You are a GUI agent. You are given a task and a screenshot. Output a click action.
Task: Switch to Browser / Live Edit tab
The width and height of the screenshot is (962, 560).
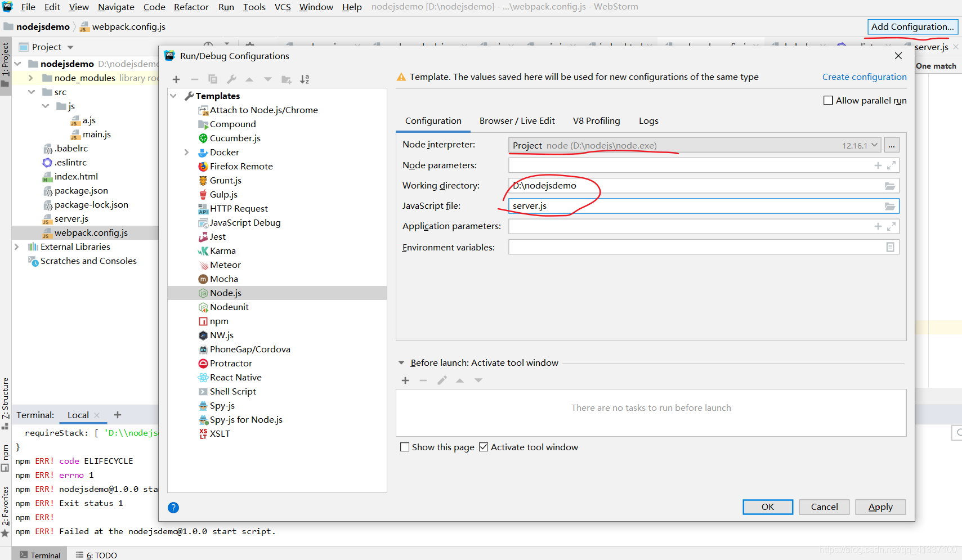pyautogui.click(x=517, y=121)
